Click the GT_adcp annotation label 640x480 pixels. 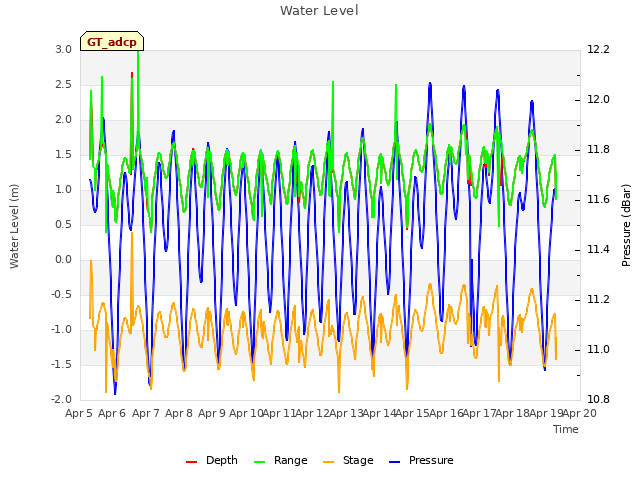(x=112, y=42)
